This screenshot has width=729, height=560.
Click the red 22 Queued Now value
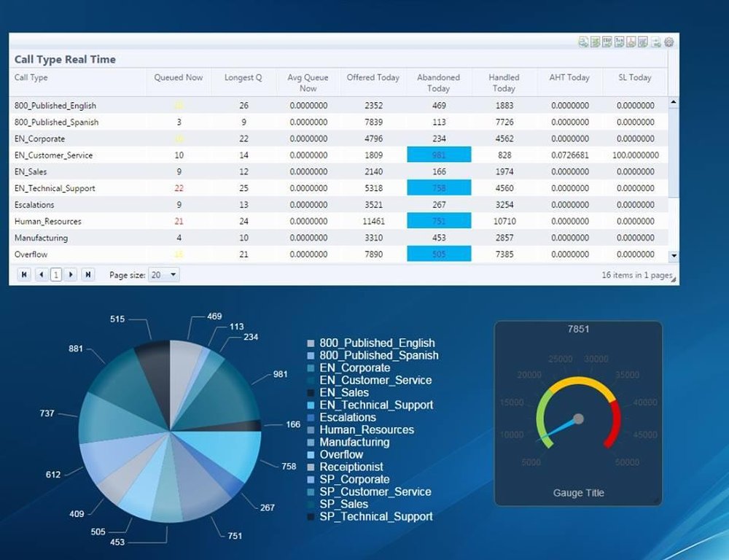click(179, 188)
